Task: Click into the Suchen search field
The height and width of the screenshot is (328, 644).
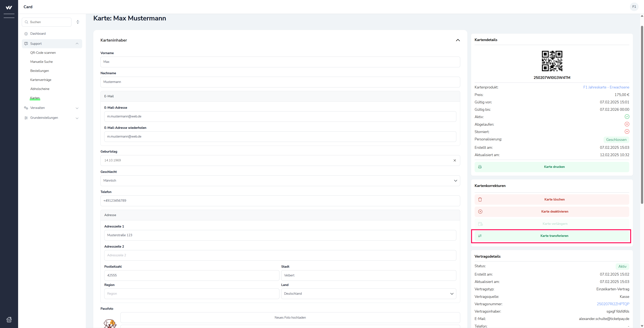Action: [49, 22]
